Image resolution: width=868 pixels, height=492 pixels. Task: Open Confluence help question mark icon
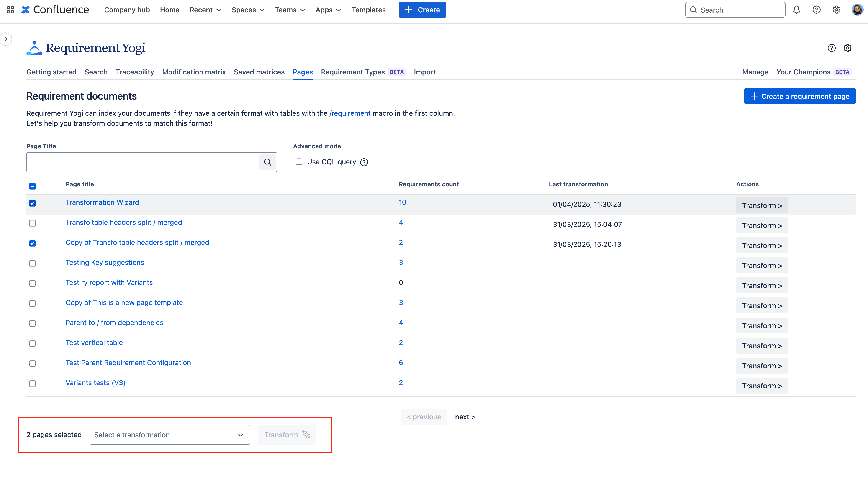pos(816,10)
